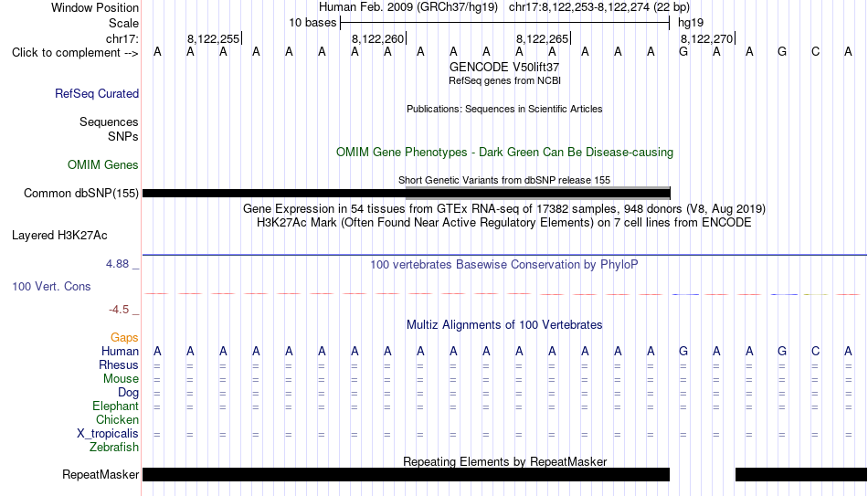
Task: Select the Gaps label in Multiz alignment
Action: (x=124, y=337)
